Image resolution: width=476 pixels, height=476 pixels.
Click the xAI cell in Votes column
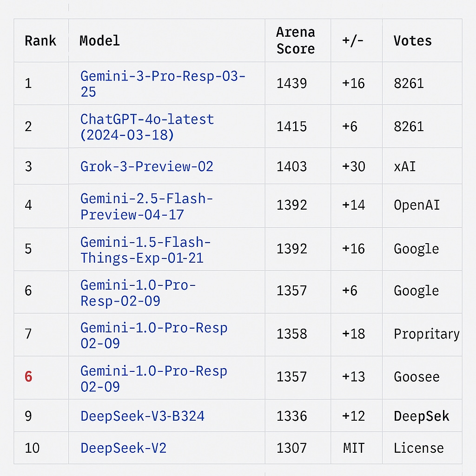404,166
